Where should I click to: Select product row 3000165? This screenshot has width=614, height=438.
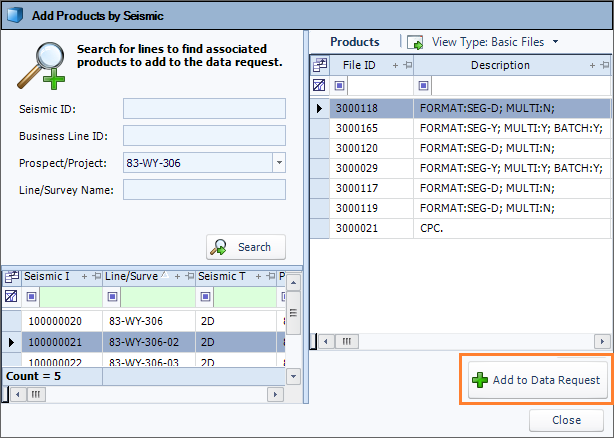click(460, 128)
